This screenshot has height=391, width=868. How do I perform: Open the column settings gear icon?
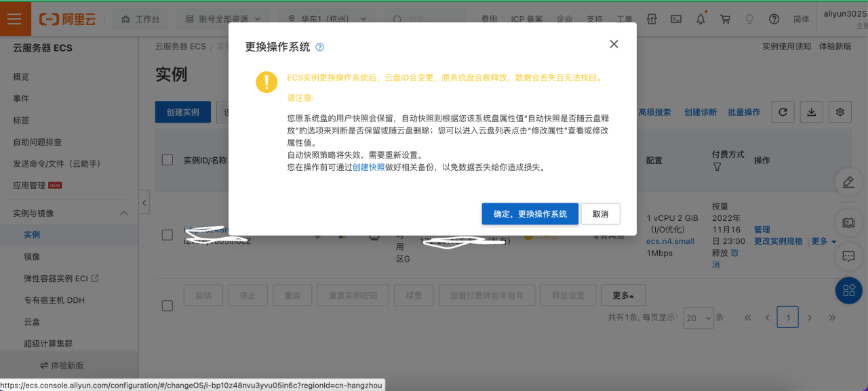pos(840,112)
